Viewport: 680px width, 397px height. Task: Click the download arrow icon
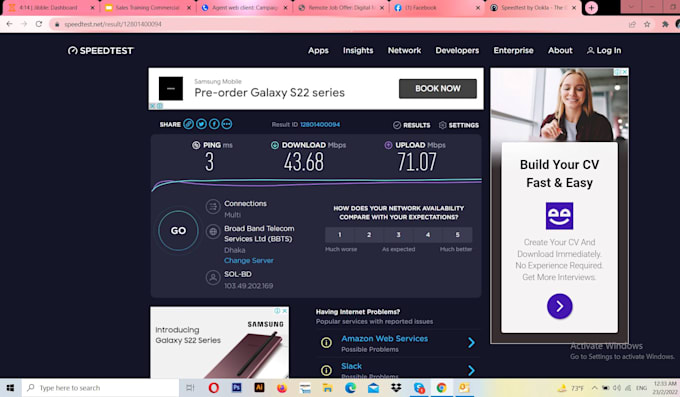coord(275,145)
